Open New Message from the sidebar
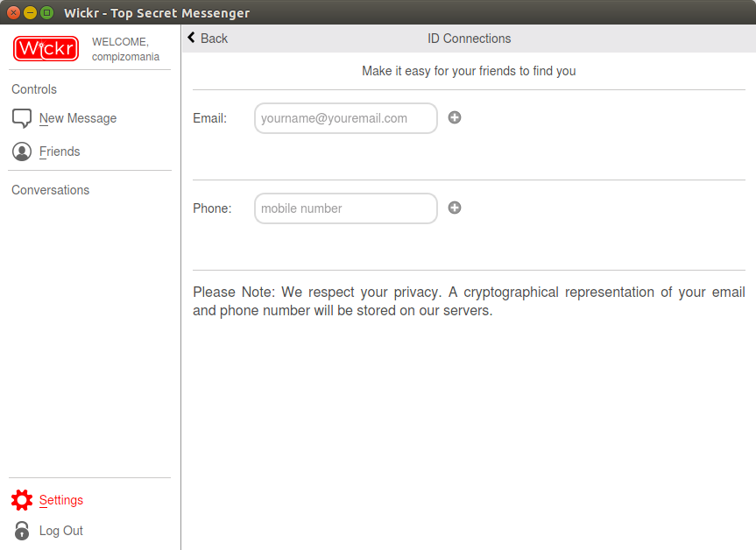 coord(78,118)
